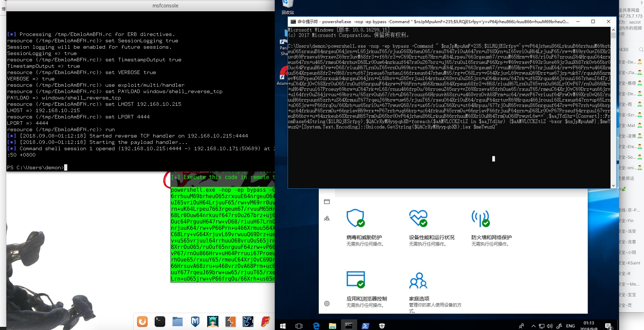Image resolution: width=644 pixels, height=330 pixels.
Task: Open the Windows Start menu
Action: click(283, 326)
